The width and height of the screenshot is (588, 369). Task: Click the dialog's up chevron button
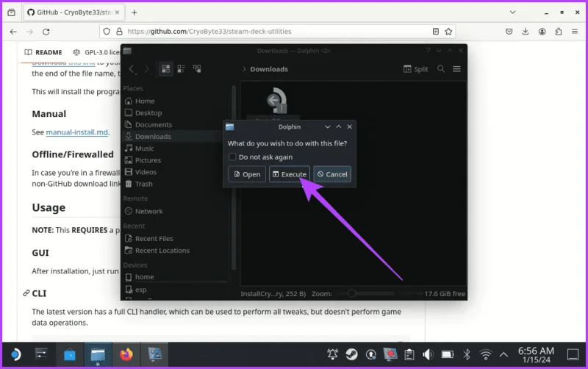(x=339, y=126)
